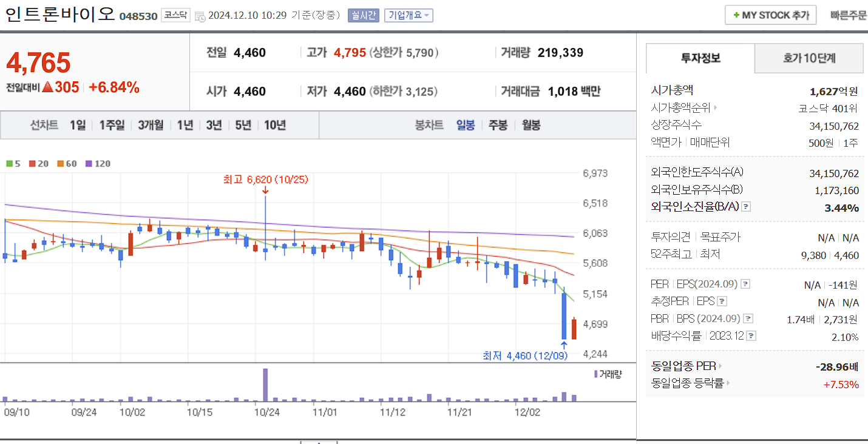Select the 일봉 daily candle chart
The width and height of the screenshot is (868, 444).
click(x=466, y=126)
